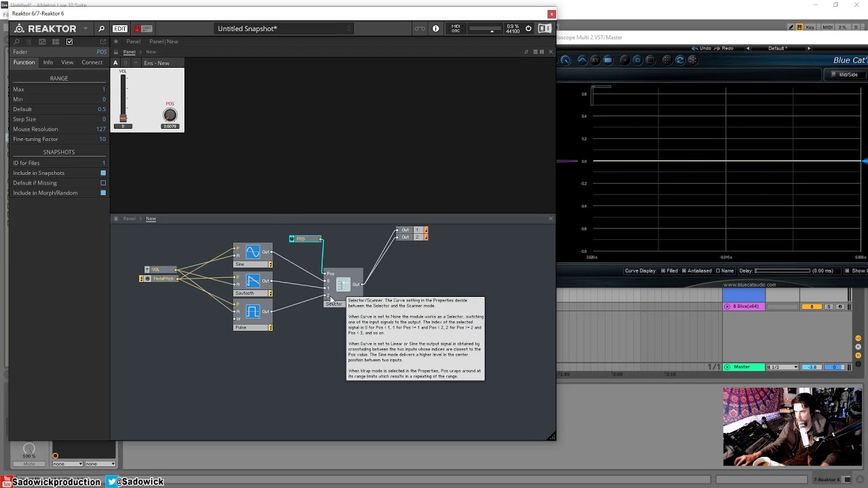
Task: Click the 8 Diva(x64) track title in Ableton
Action: pos(744,306)
